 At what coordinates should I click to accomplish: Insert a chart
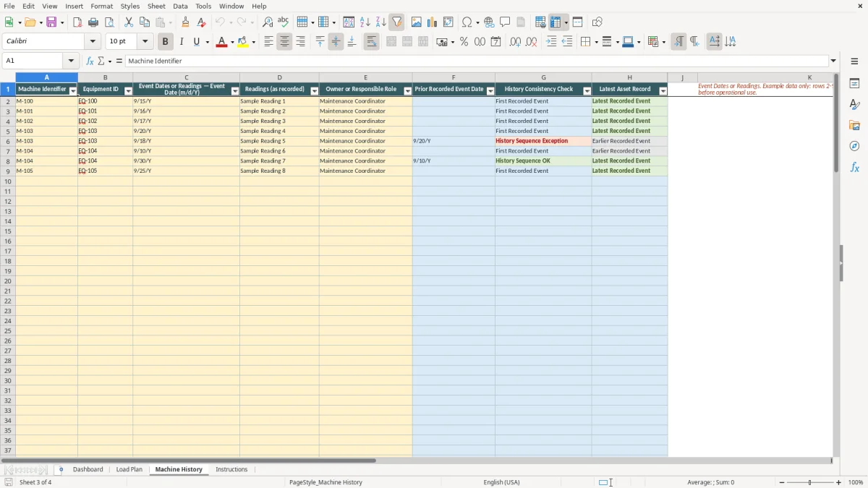[x=432, y=22]
